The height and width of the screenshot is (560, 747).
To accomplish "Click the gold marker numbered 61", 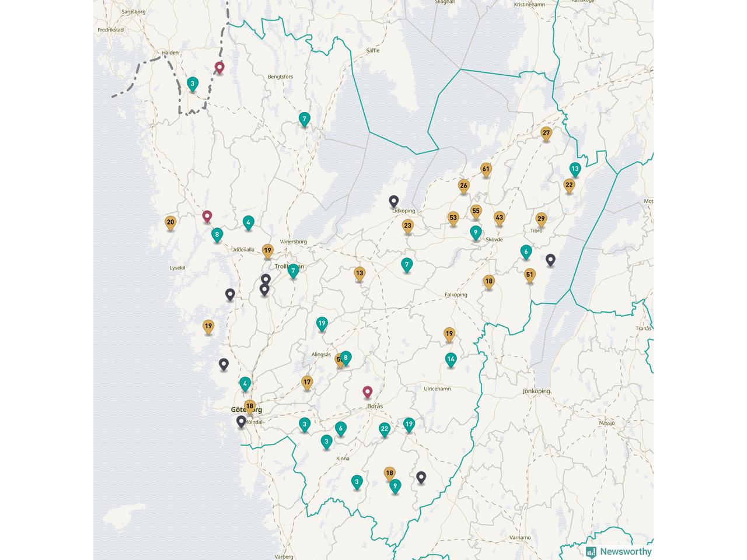I will click(x=486, y=169).
